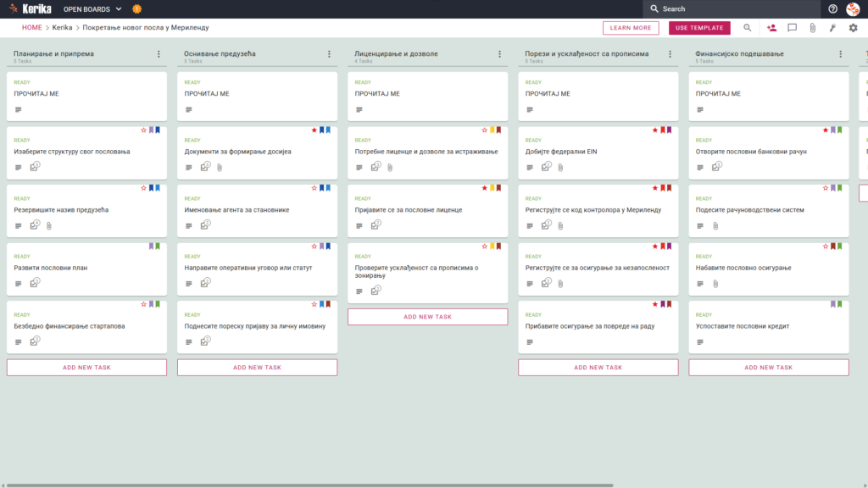Open attachment icon on Подесите рачуноводствени систем
This screenshot has height=488, width=868.
[x=715, y=225]
